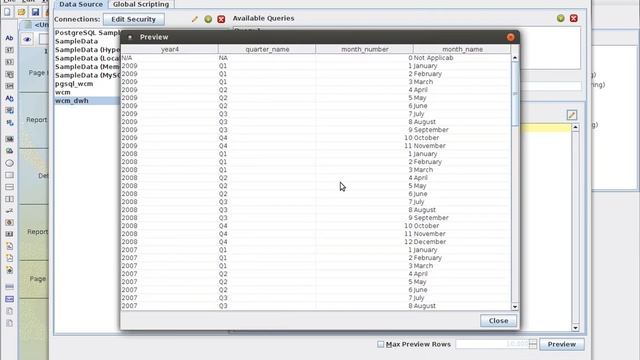Click Preview table scrollbar up arrow

tap(515, 58)
